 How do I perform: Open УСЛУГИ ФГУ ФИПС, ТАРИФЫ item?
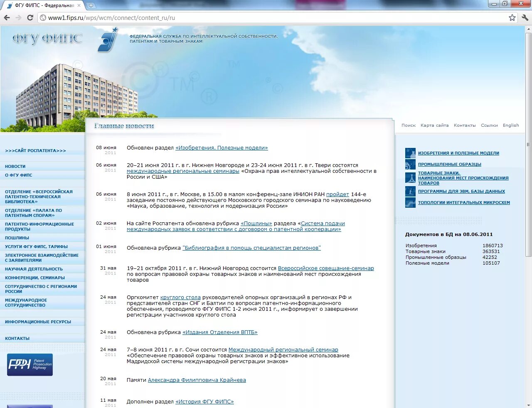pyautogui.click(x=36, y=246)
